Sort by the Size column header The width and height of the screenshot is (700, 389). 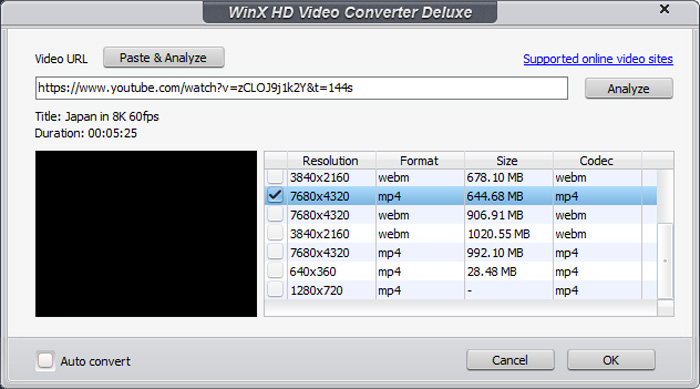pyautogui.click(x=508, y=161)
